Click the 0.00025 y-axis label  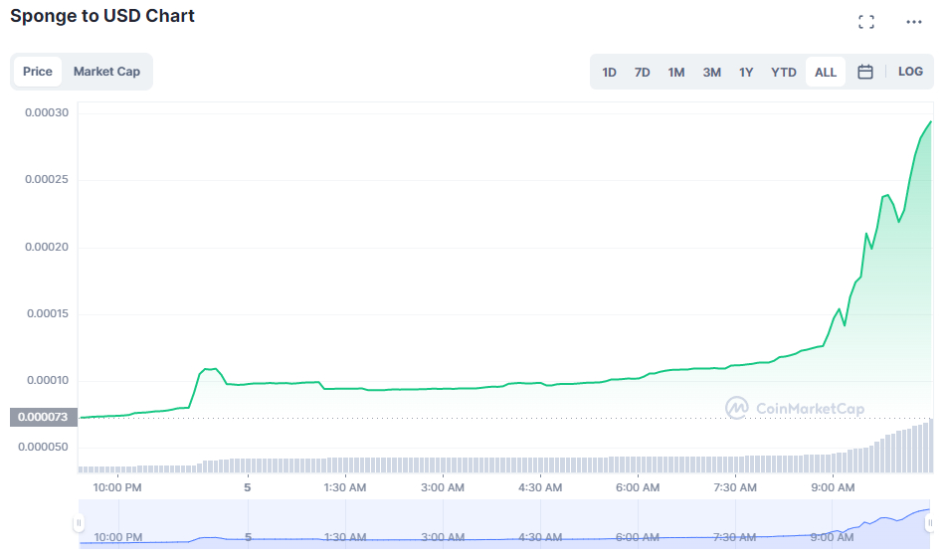pyautogui.click(x=47, y=180)
